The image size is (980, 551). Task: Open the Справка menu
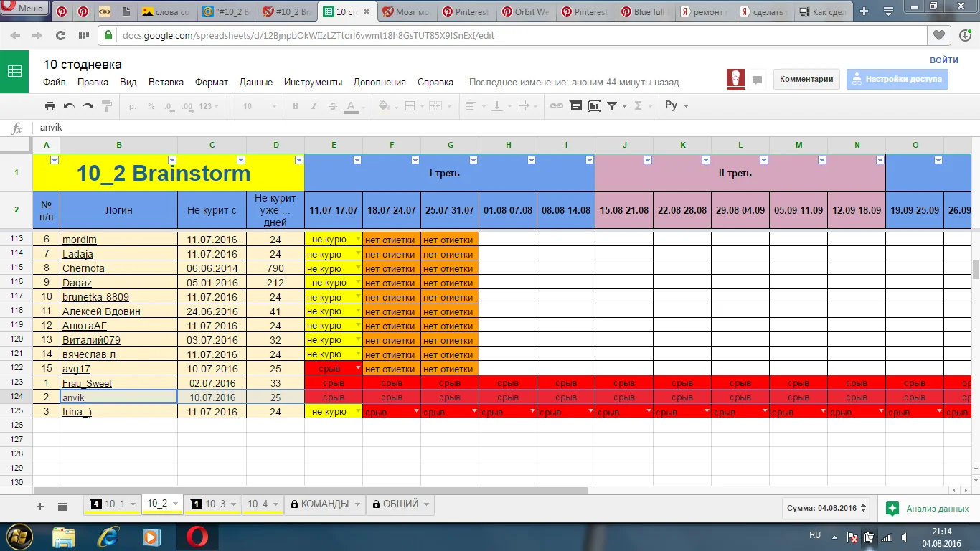(x=435, y=82)
